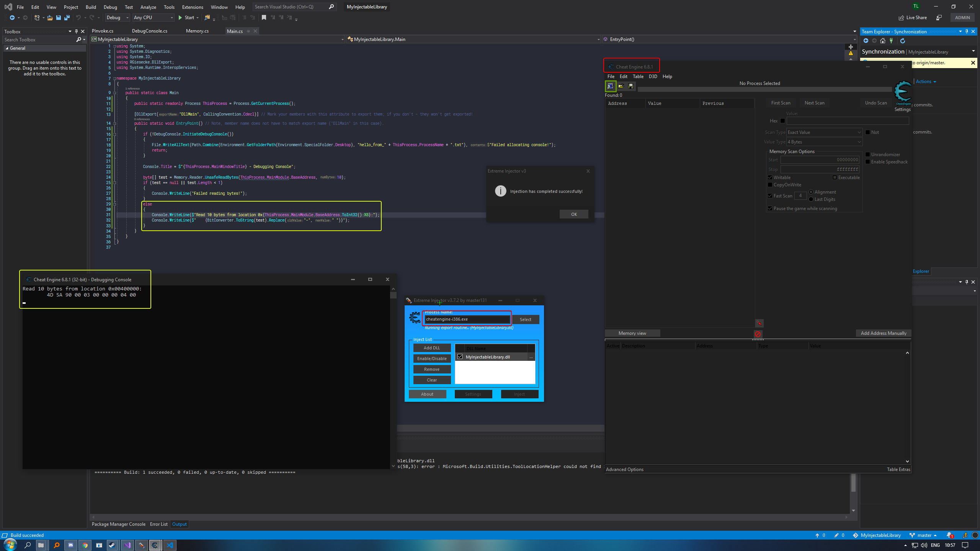Click Team Explorer Refresh icon
This screenshot has height=551, width=980.
903,41
